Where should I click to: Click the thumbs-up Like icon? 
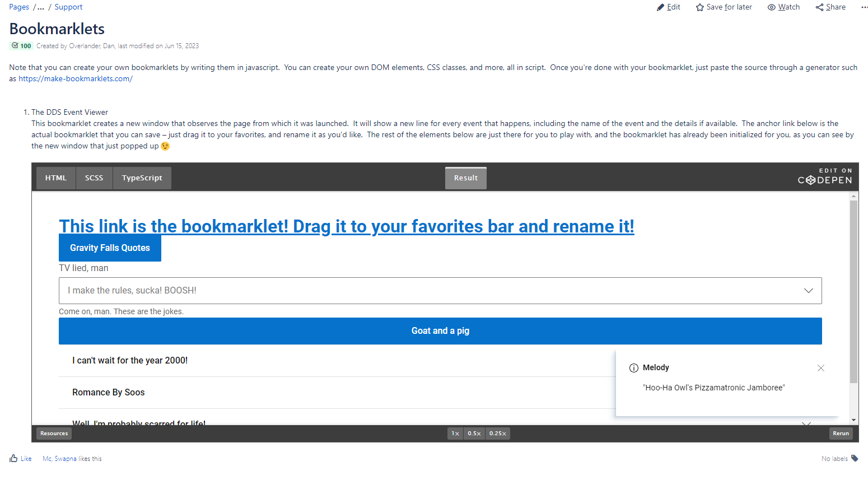click(13, 458)
